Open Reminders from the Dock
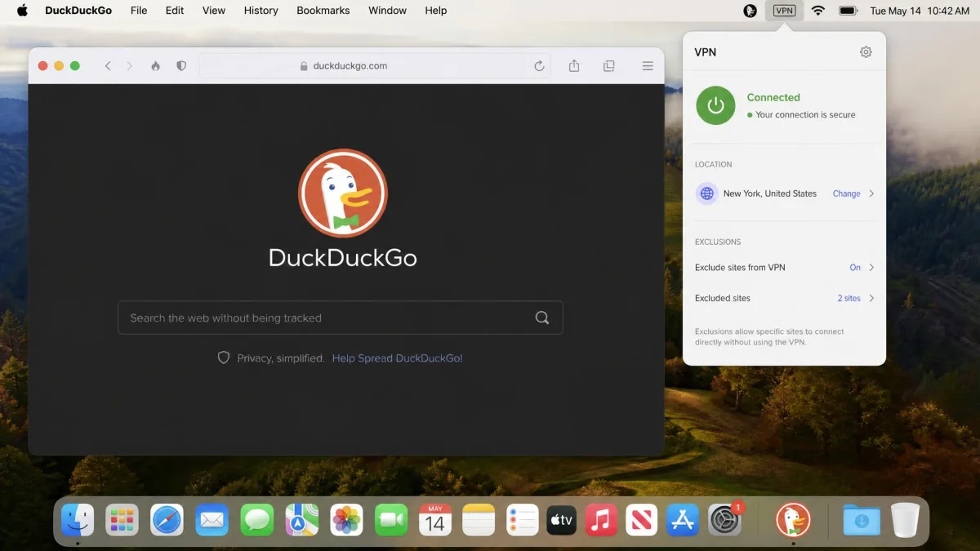980x551 pixels. click(523, 519)
